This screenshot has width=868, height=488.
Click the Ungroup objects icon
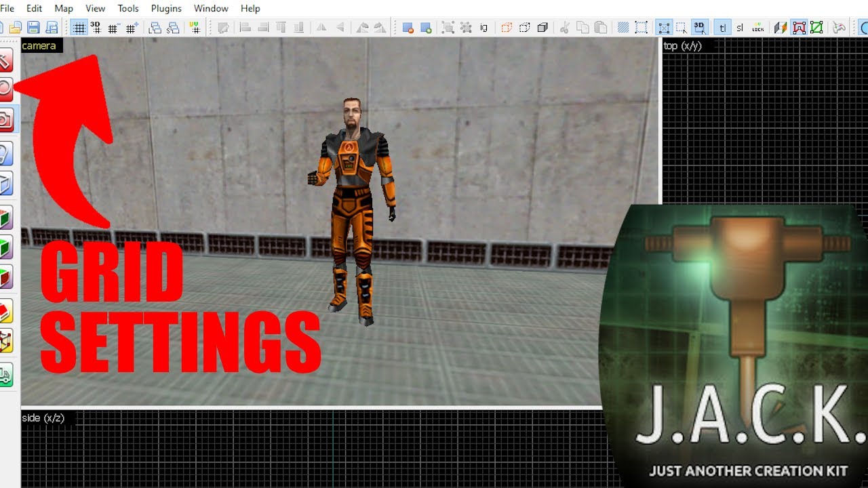pos(466,28)
